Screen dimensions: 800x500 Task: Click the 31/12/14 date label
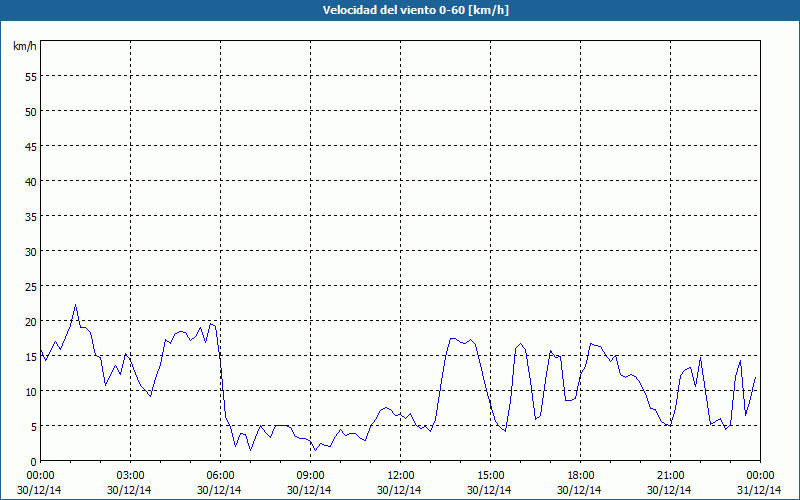[759, 490]
